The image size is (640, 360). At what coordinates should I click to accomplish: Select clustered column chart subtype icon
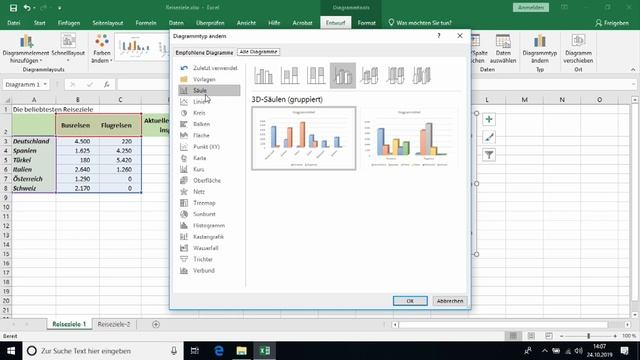pyautogui.click(x=263, y=76)
